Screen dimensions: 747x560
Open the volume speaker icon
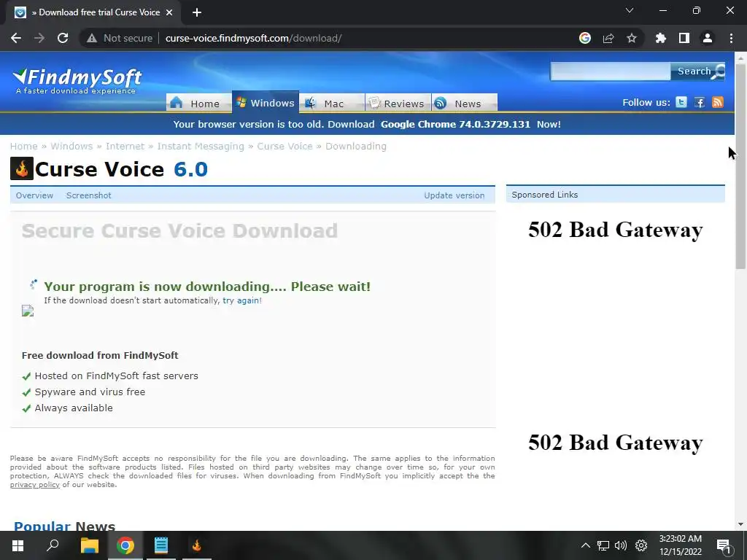(621, 545)
